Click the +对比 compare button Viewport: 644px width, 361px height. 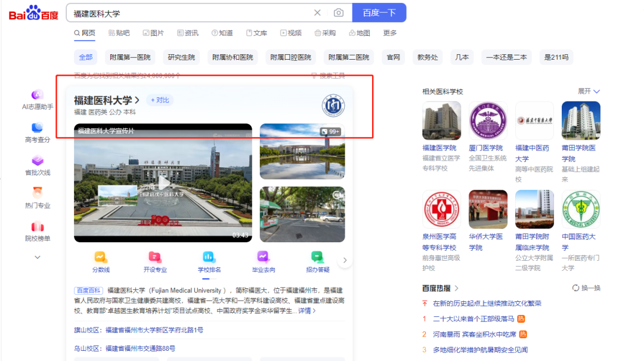tap(159, 100)
